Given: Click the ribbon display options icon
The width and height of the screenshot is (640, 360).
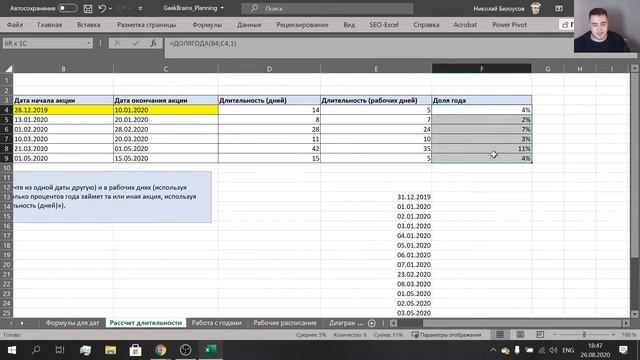Looking at the screenshot, I should point(559,8).
